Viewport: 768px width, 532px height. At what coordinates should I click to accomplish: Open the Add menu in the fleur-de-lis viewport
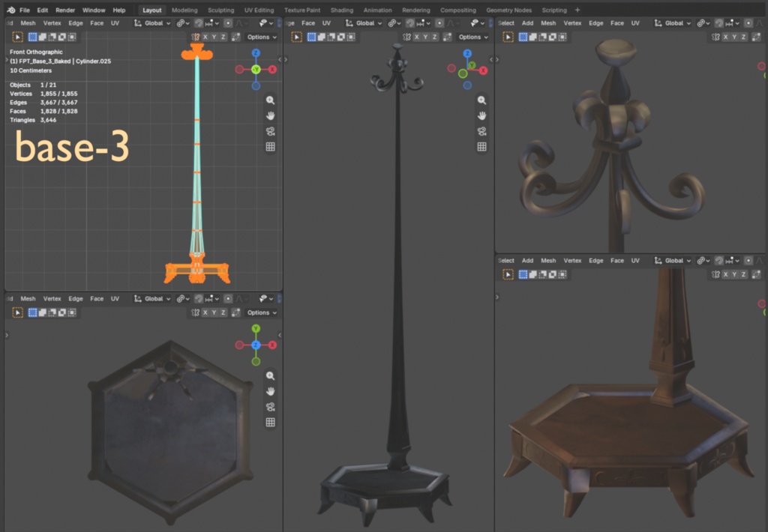pos(527,23)
